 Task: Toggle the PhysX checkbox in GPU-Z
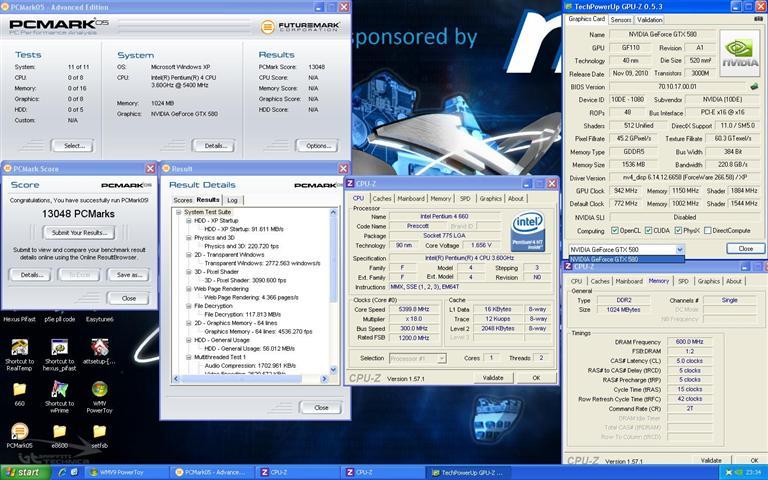pyautogui.click(x=678, y=230)
